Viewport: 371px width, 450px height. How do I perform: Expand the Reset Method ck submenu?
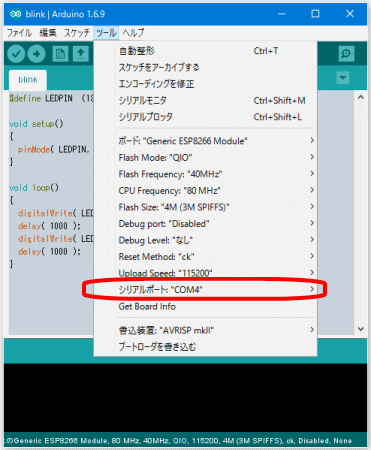pyautogui.click(x=205, y=257)
